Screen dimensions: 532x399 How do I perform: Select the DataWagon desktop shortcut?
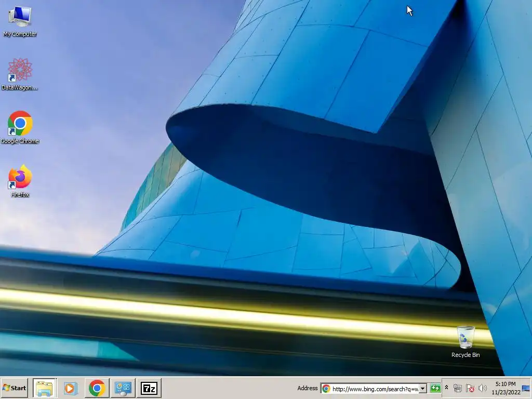pyautogui.click(x=20, y=74)
